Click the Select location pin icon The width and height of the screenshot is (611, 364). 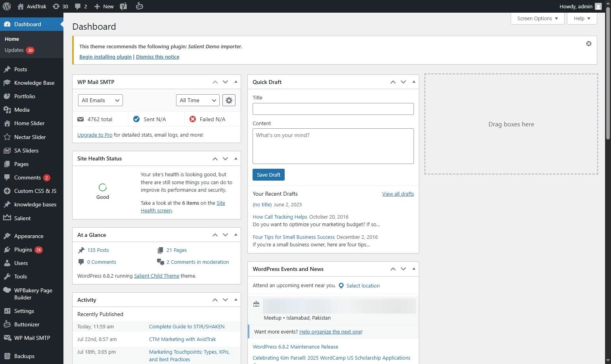[341, 286]
